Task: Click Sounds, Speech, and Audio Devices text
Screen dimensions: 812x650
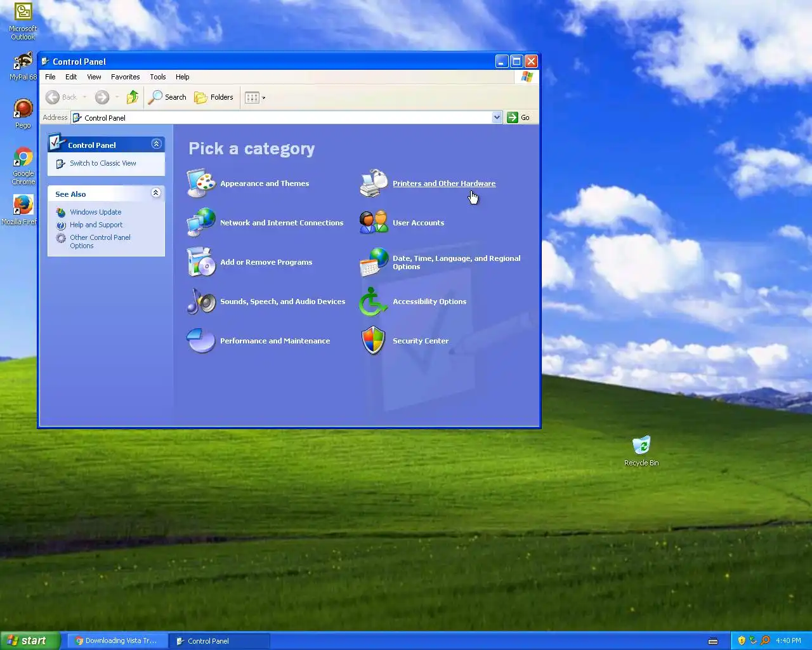Action: click(282, 302)
